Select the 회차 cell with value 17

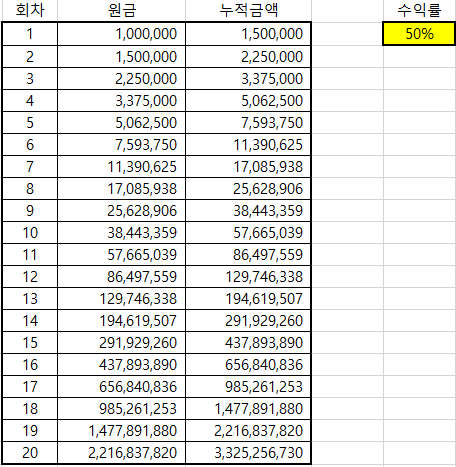(x=30, y=387)
